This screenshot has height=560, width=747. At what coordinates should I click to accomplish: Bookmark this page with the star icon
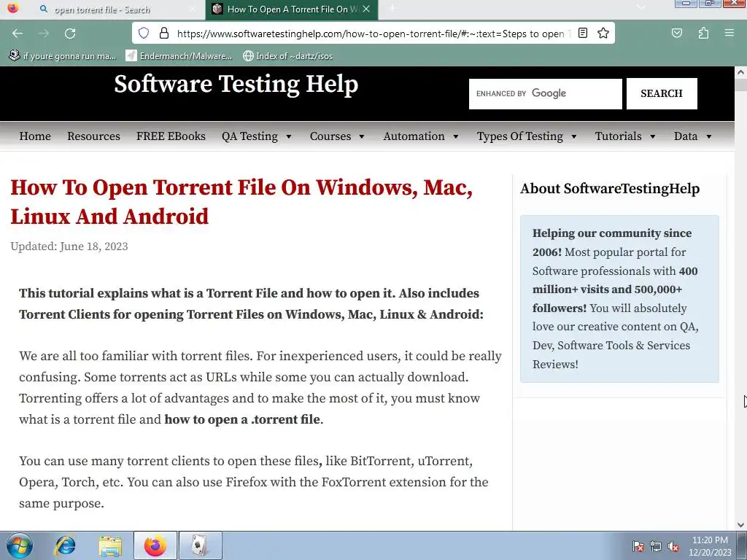point(603,33)
